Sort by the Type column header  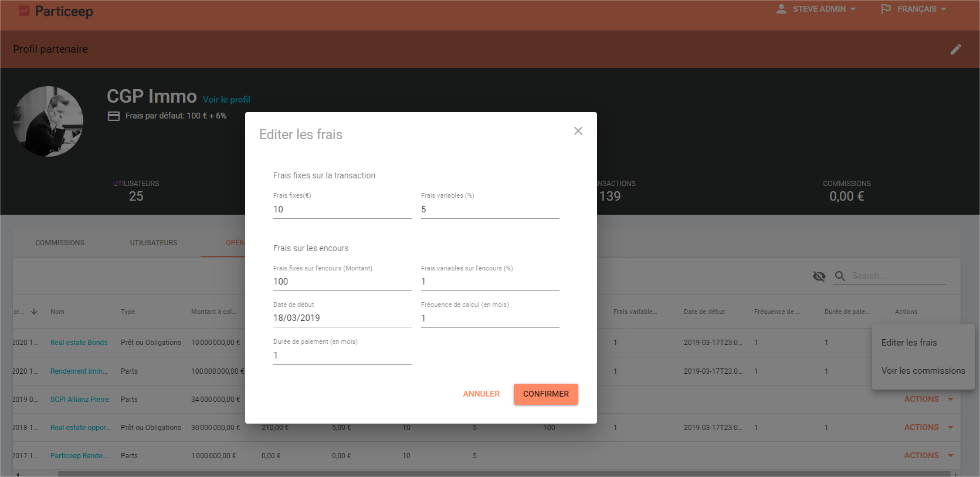(128, 312)
